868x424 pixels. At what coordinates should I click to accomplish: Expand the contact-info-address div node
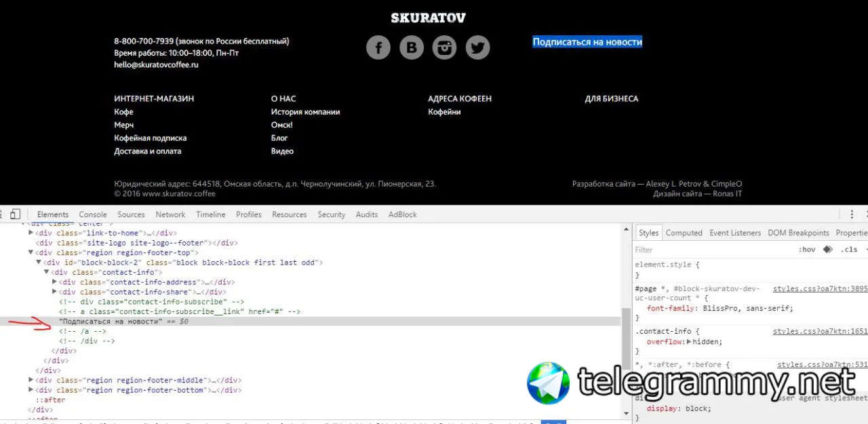pyautogui.click(x=55, y=282)
